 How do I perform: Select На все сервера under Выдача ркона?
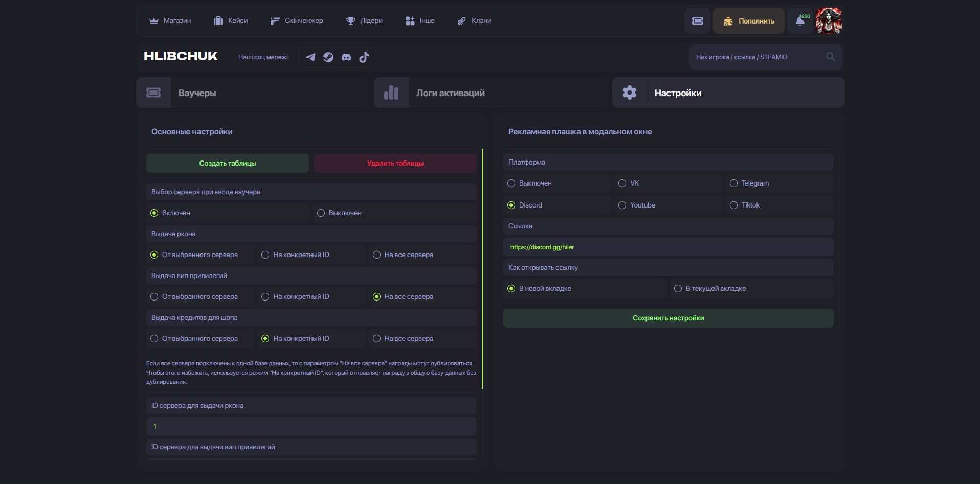[422, 255]
